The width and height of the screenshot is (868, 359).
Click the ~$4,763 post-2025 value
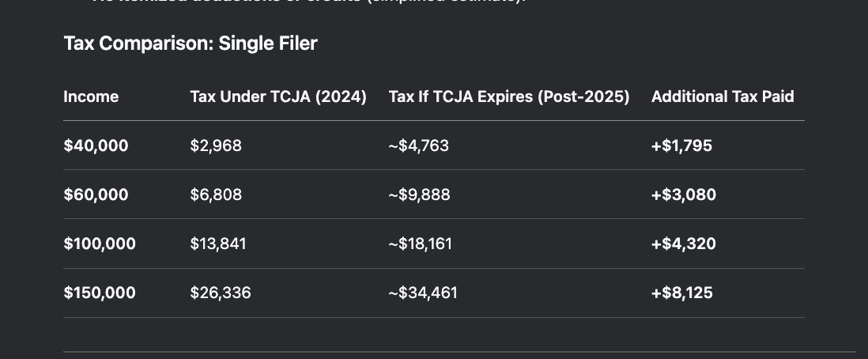coord(418,145)
